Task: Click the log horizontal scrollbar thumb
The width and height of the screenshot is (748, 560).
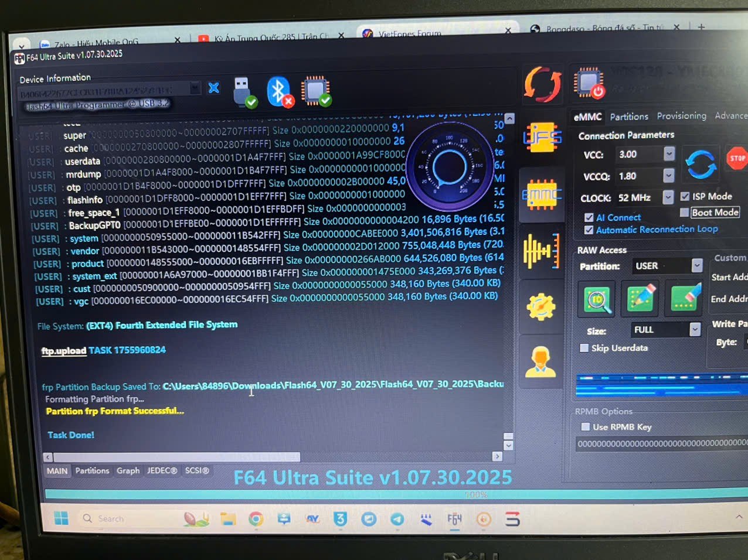Action: coord(176,457)
